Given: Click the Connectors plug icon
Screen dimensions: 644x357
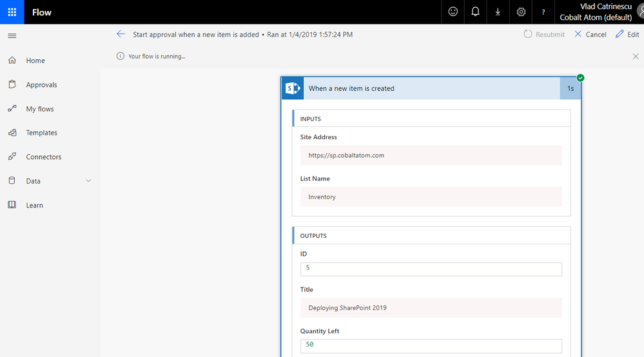Looking at the screenshot, I should (x=12, y=157).
